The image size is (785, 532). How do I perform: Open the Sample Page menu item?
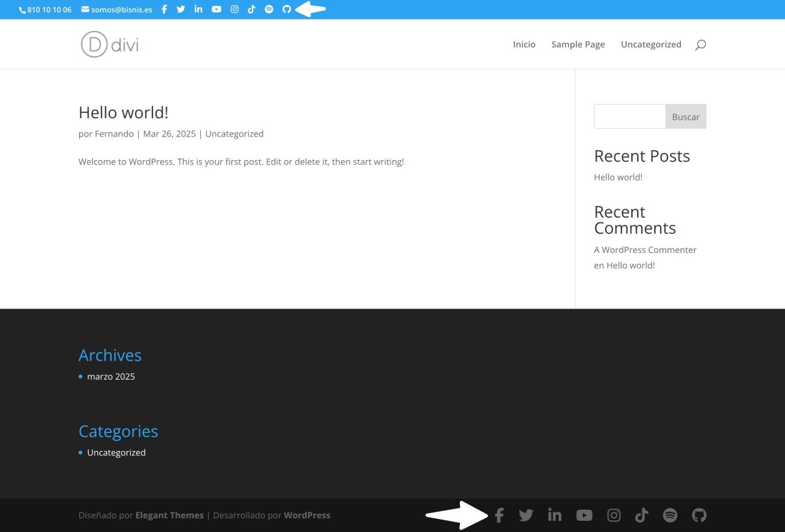pyautogui.click(x=578, y=44)
